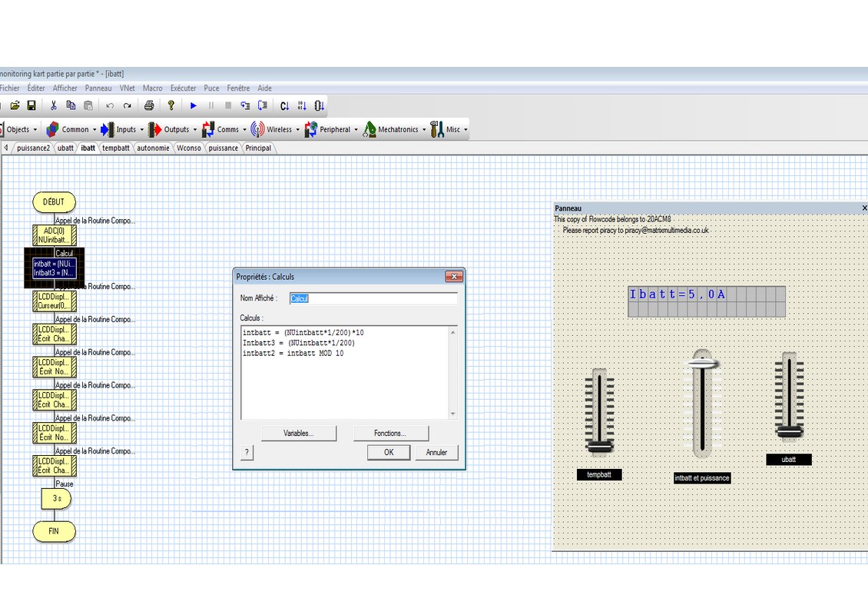The width and height of the screenshot is (868, 605).
Task: Open the Fenêtre menu
Action: pos(238,88)
